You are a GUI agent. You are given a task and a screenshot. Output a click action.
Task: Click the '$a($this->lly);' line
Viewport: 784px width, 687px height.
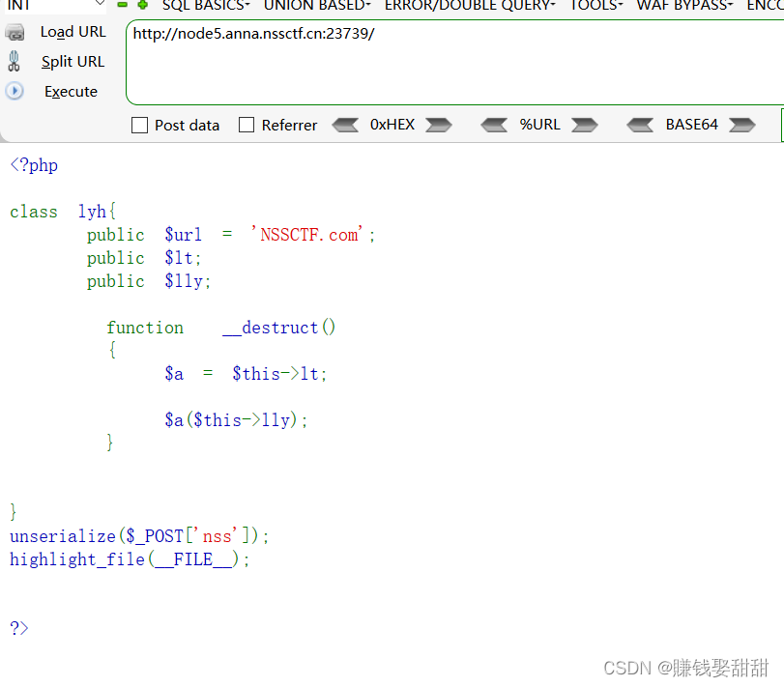(236, 419)
